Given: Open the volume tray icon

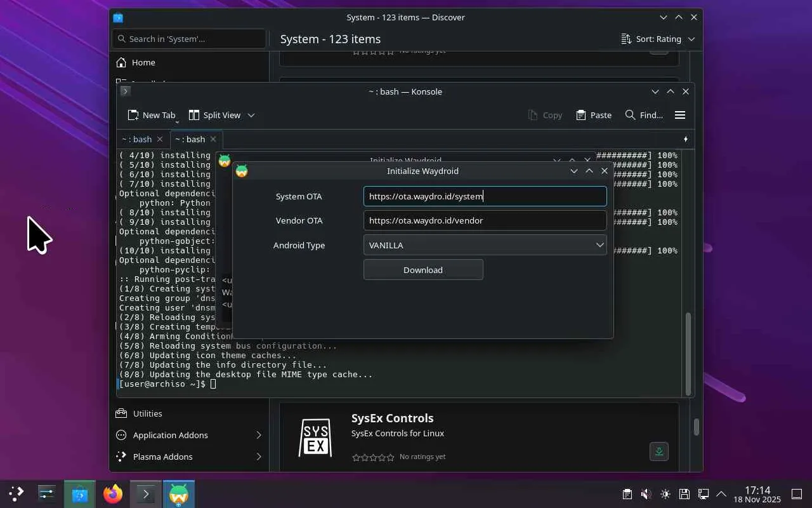Looking at the screenshot, I should (646, 494).
